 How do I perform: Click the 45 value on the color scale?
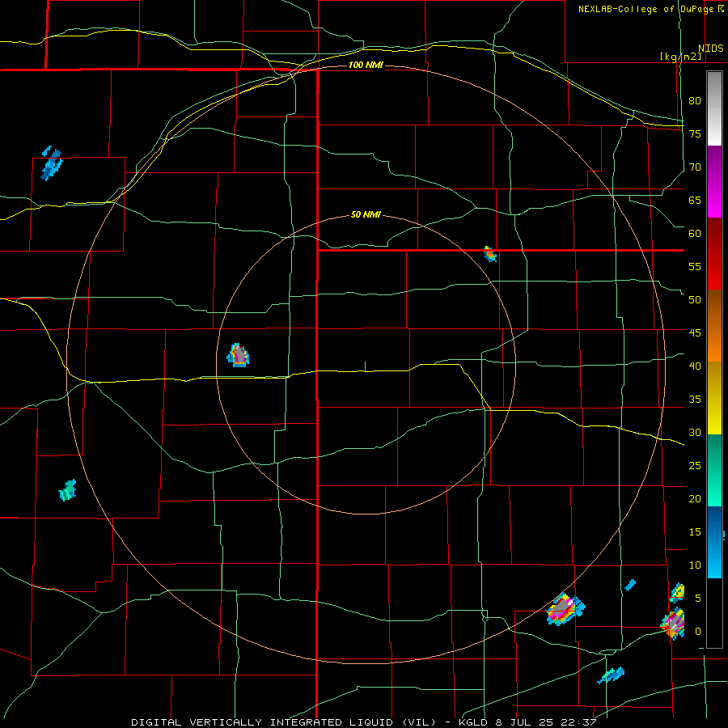695,333
